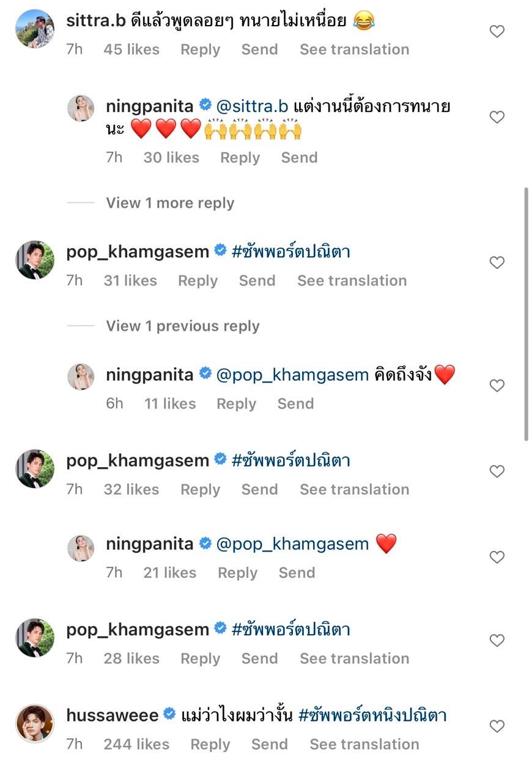Send hussaweee's comment to someone

tap(269, 744)
